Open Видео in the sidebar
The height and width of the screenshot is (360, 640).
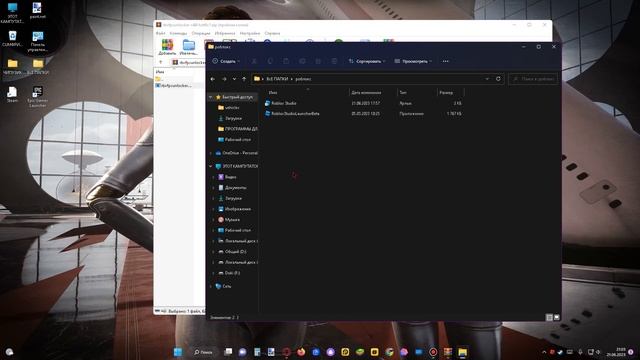point(230,177)
